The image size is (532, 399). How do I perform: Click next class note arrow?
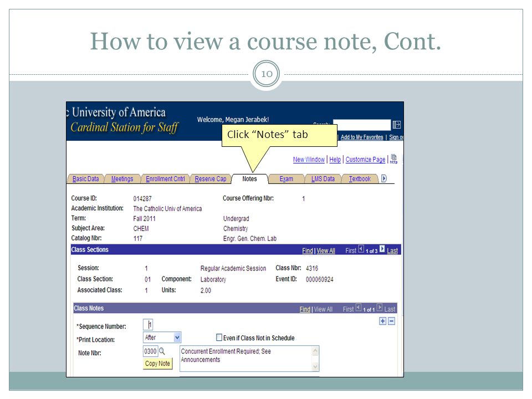point(380,308)
